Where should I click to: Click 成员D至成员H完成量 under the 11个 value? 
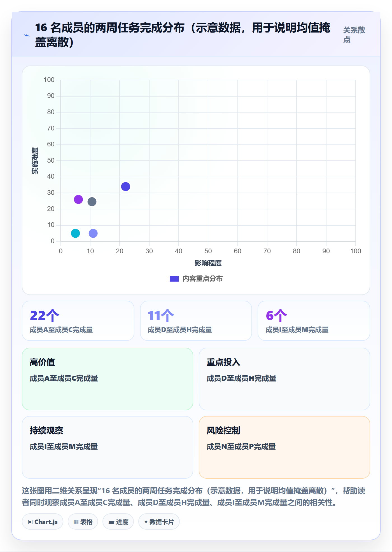(x=180, y=330)
